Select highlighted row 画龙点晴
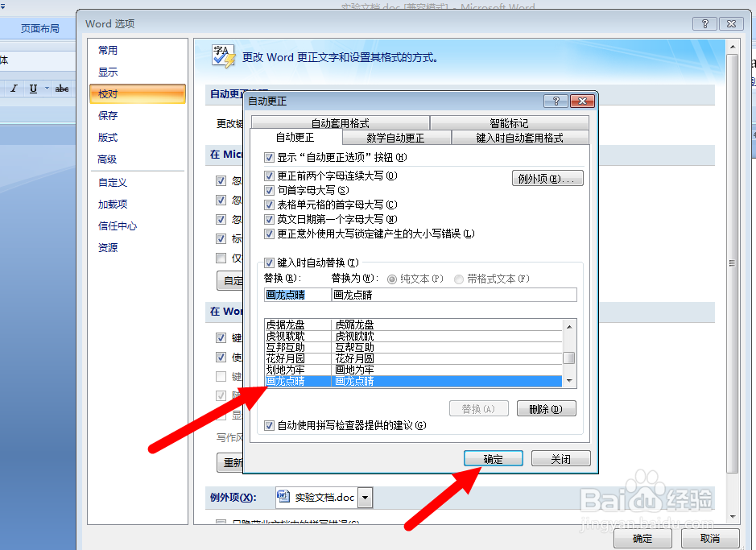 (x=413, y=381)
